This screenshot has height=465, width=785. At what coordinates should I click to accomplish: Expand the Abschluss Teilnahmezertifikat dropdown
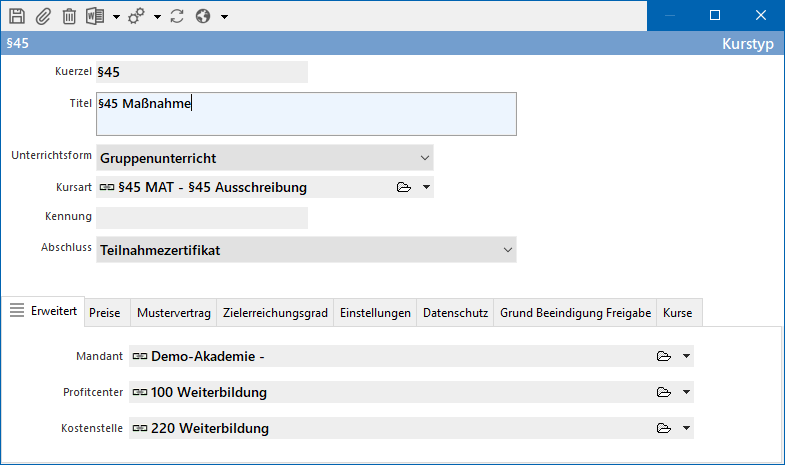(508, 250)
